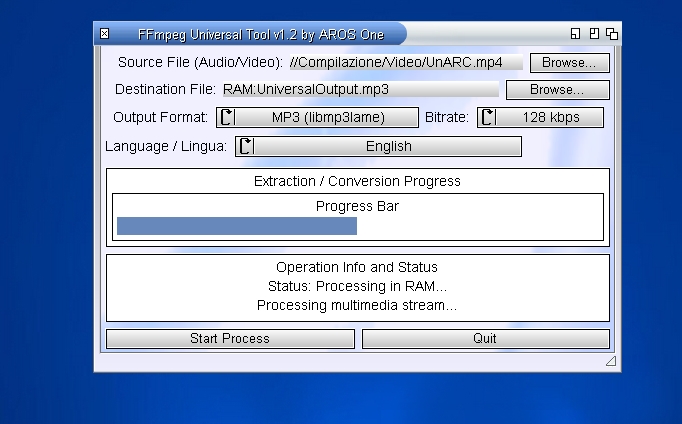Click the zoom gadget in title bar

tap(594, 33)
